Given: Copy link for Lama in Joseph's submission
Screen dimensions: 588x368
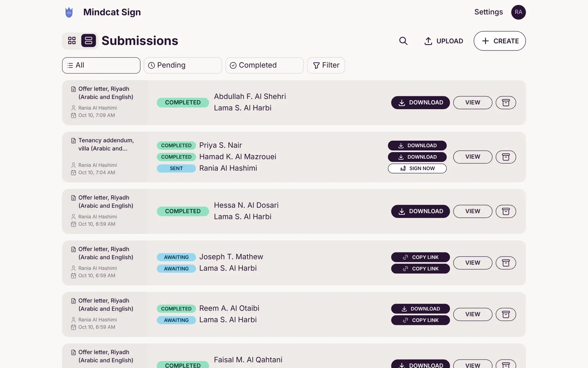Looking at the screenshot, I should [420, 269].
